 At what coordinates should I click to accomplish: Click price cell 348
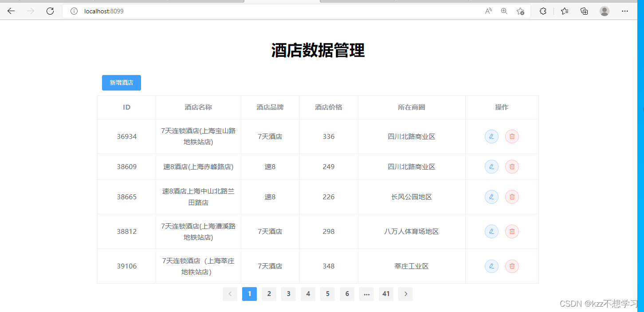coord(329,266)
